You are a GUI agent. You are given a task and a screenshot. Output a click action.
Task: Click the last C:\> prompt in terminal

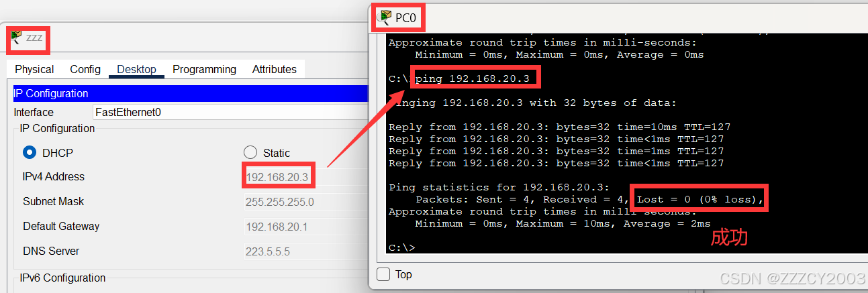pyautogui.click(x=401, y=247)
